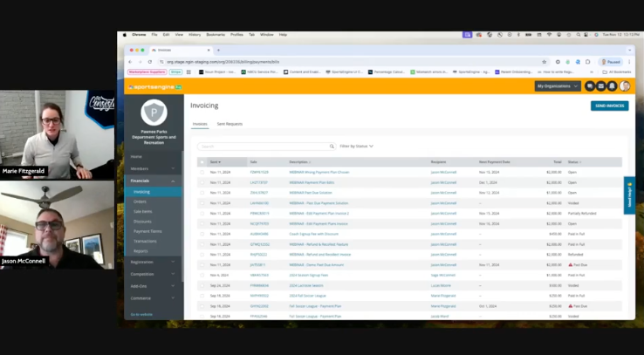Click the Pawnee Parks shield logo
Screen dimensions: 644x355
[154, 113]
